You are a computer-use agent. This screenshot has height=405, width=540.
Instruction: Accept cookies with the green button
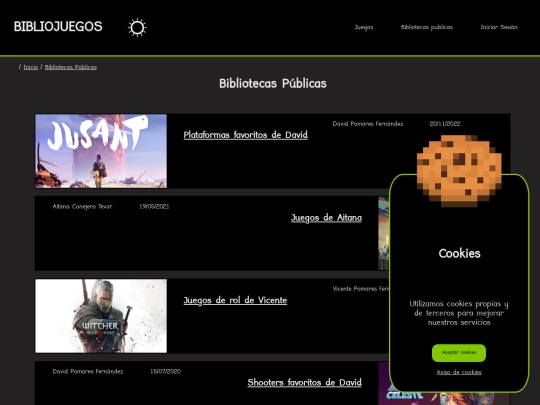tap(459, 353)
